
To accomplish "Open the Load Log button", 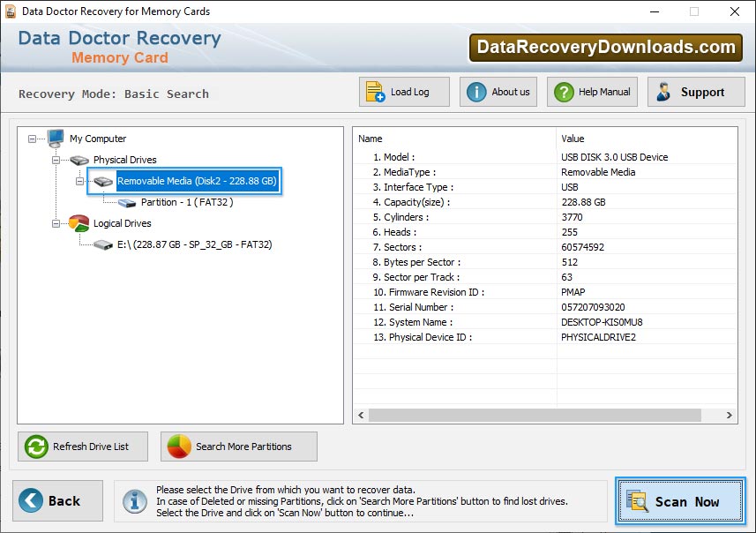I will (x=404, y=92).
